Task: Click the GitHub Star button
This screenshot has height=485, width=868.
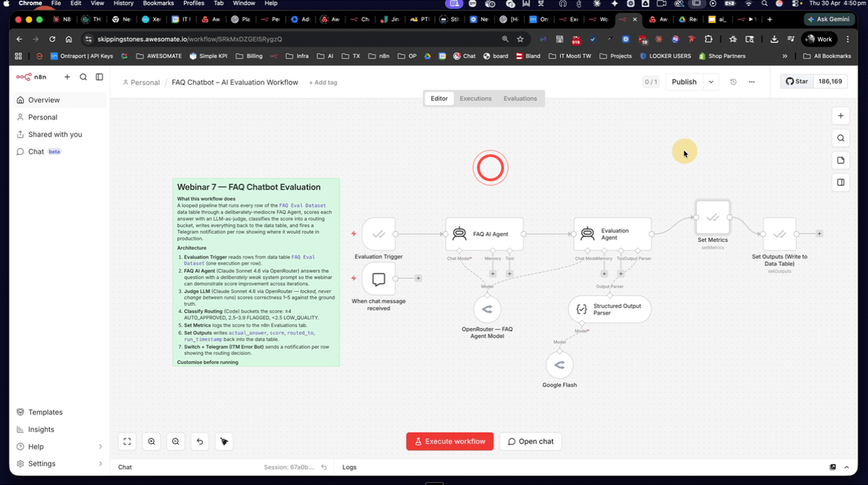Action: pyautogui.click(x=797, y=82)
